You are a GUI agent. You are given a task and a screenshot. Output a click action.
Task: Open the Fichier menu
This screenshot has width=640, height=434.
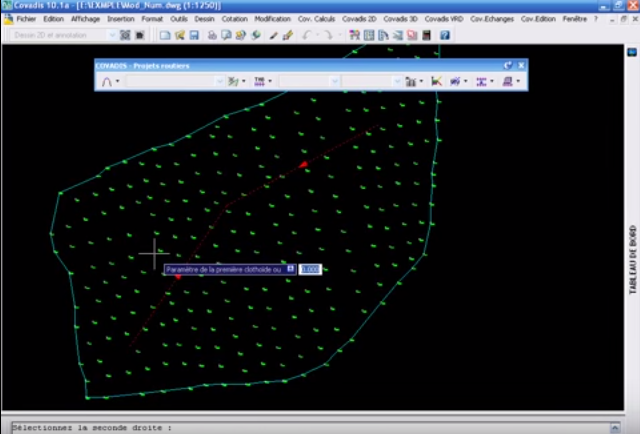26,19
